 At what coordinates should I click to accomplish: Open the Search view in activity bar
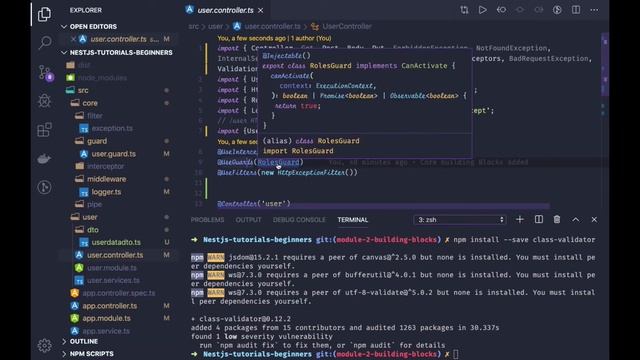[44, 42]
